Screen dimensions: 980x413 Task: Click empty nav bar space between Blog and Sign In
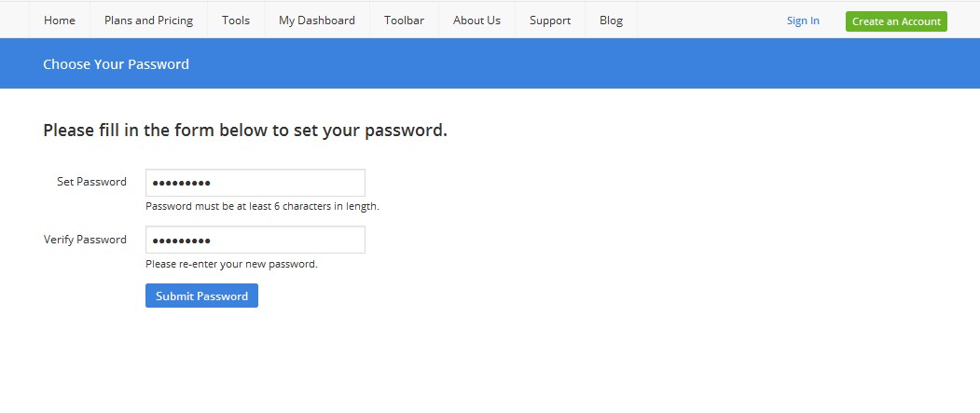point(709,21)
